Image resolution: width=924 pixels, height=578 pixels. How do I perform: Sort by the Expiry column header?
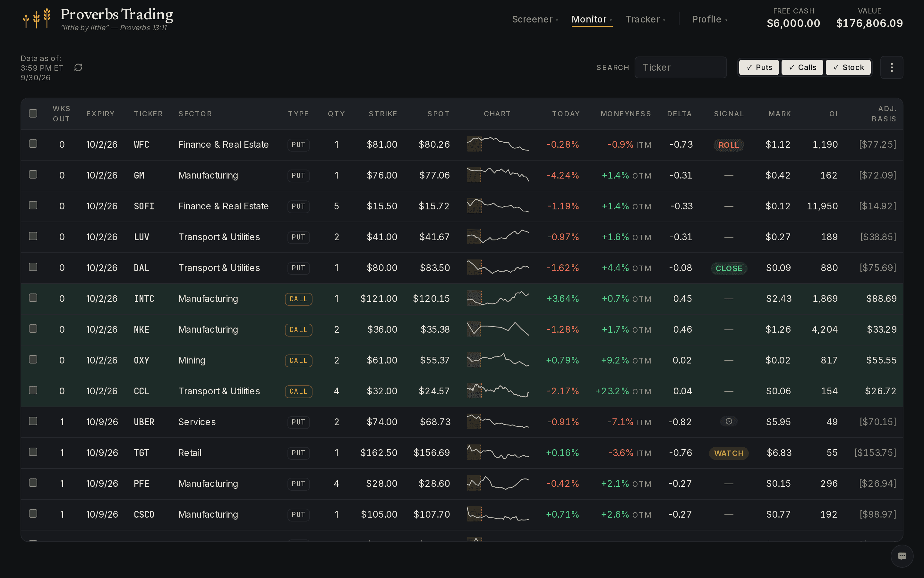(x=100, y=114)
